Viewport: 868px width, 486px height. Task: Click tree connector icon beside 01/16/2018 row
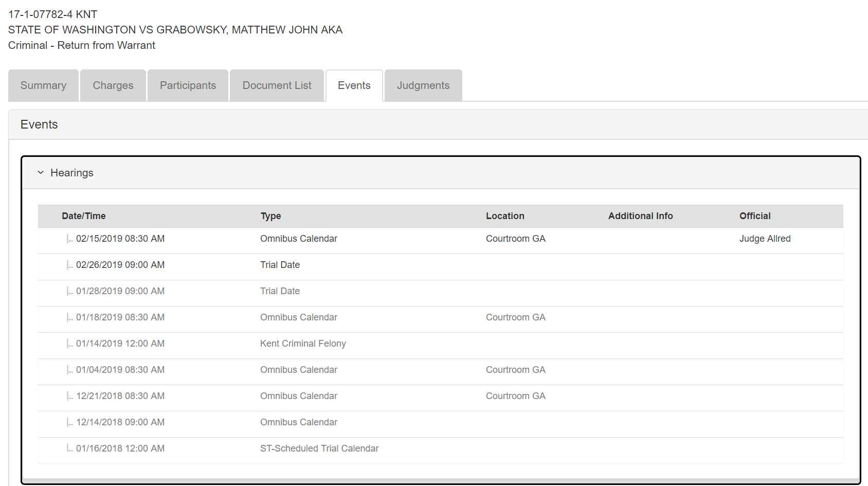(69, 448)
